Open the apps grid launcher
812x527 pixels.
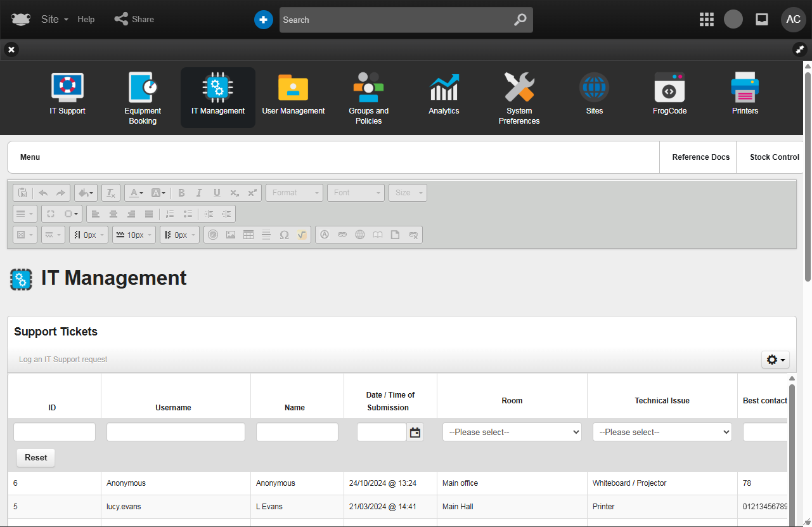(706, 20)
